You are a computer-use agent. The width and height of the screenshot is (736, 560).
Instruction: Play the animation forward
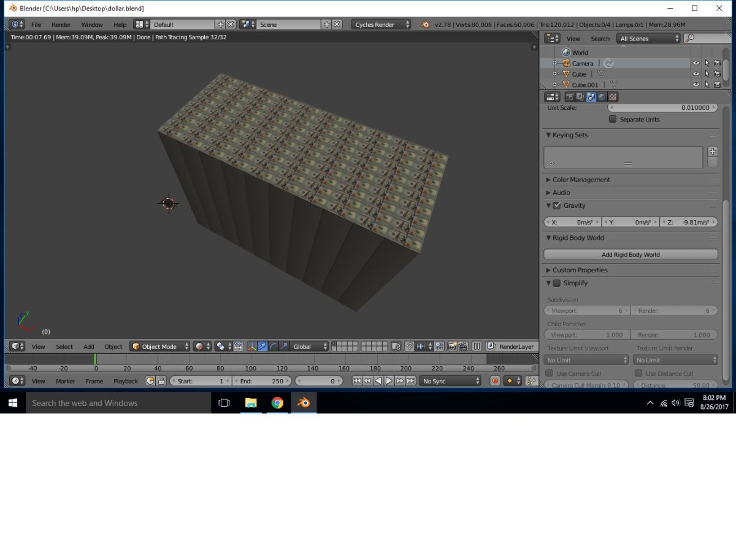[x=389, y=381]
